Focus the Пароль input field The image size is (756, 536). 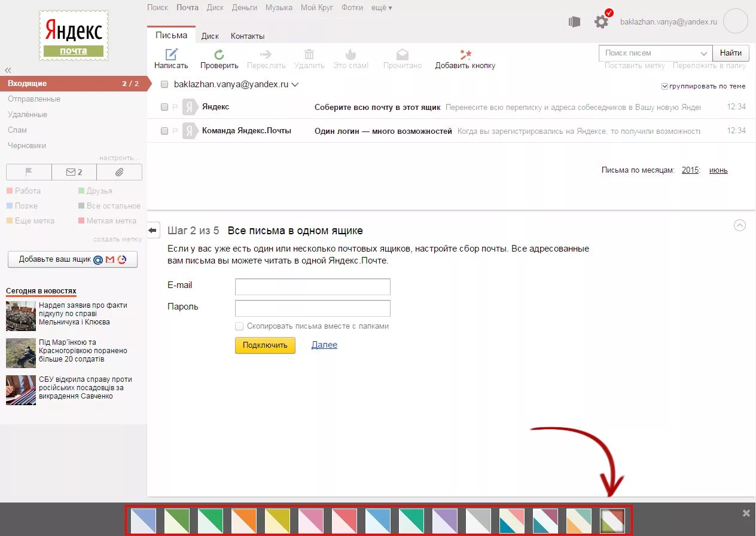pos(313,308)
